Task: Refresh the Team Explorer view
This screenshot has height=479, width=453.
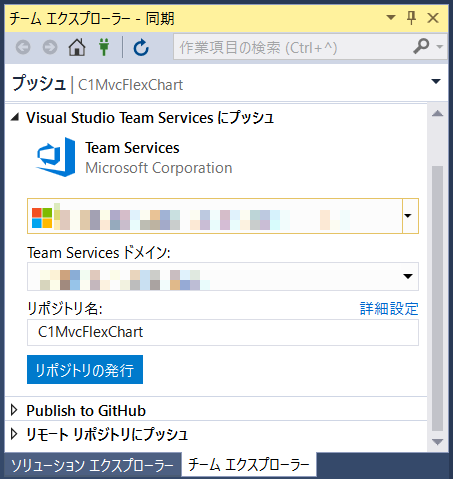Action: 141,47
